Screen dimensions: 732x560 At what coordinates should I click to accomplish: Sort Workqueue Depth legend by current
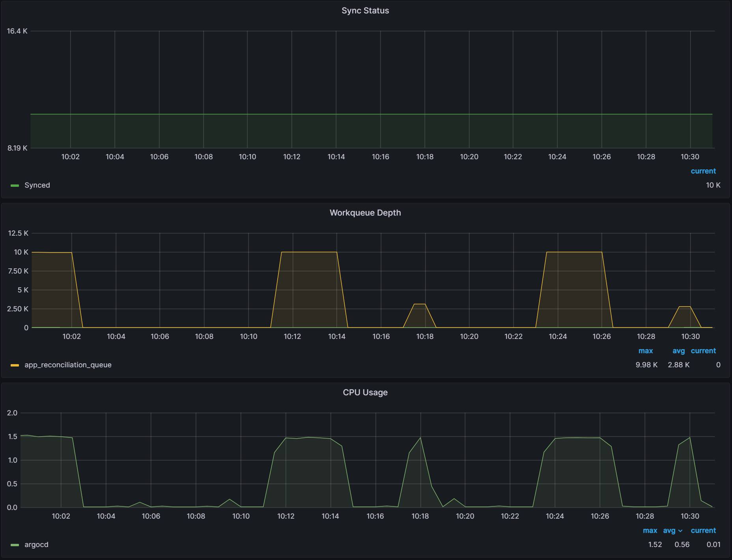coord(703,351)
